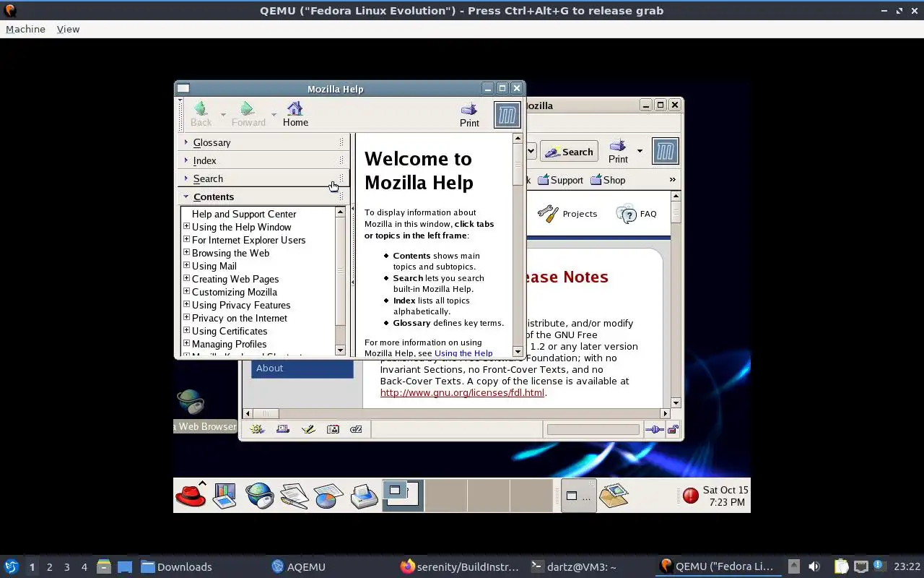This screenshot has width=924, height=578.
Task: Click the red alert notification icon
Action: point(691,496)
